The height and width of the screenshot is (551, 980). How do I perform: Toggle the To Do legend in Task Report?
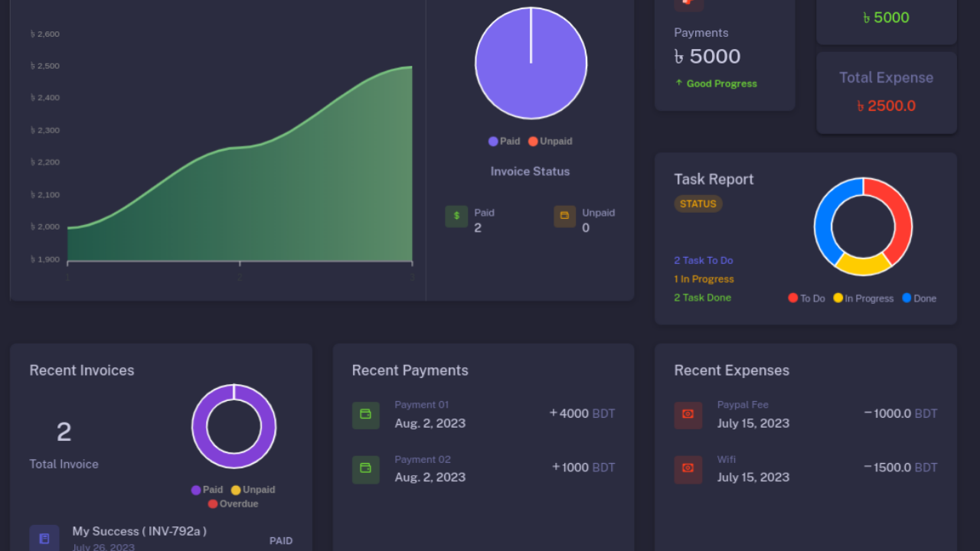805,298
